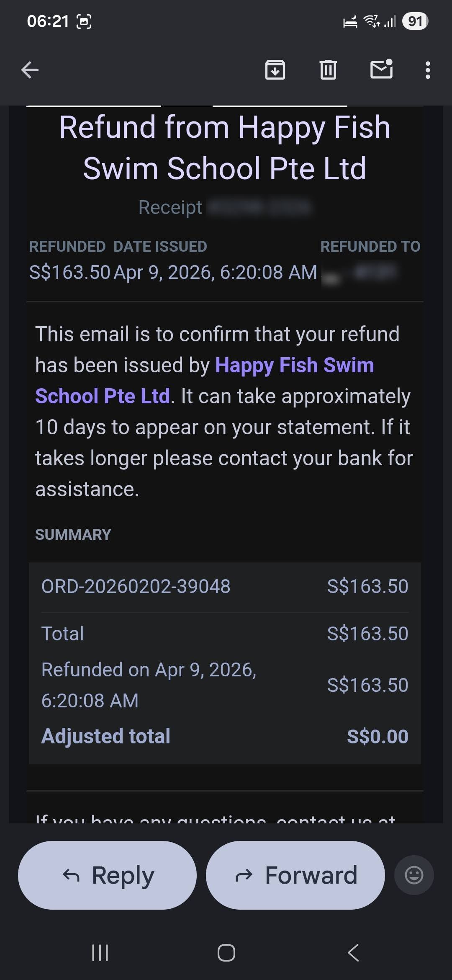Open the three-dot more options menu

coord(427,70)
